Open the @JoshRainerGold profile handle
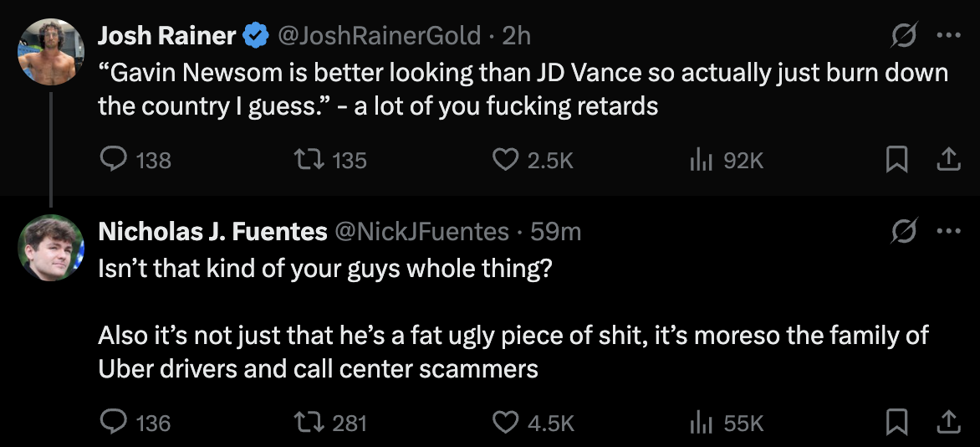The image size is (980, 447). 378,35
